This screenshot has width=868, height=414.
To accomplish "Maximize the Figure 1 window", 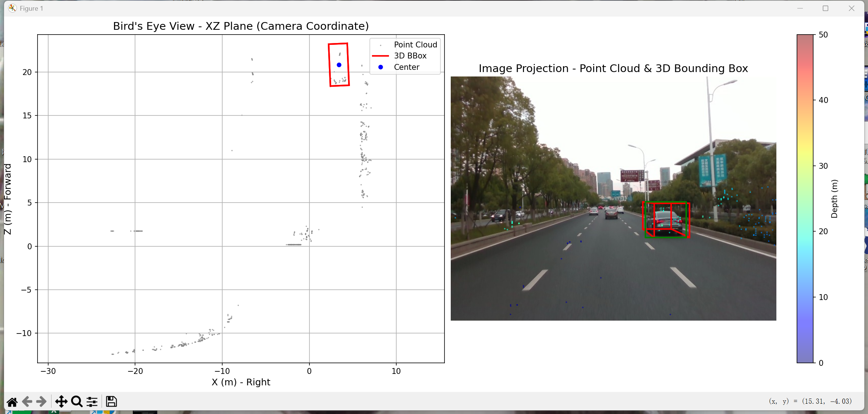I will tap(825, 8).
